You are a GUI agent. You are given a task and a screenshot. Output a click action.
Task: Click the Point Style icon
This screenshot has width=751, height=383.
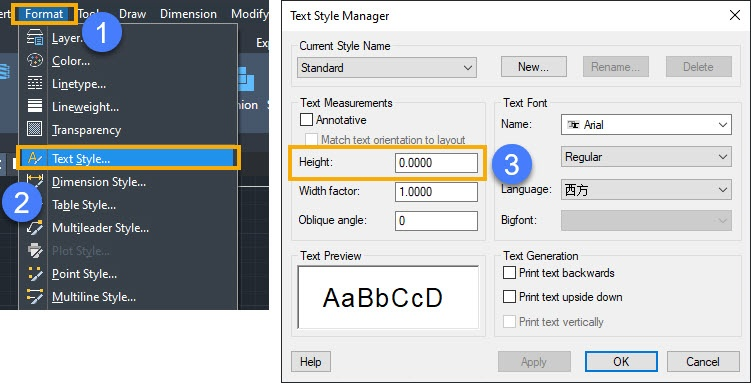tap(35, 274)
